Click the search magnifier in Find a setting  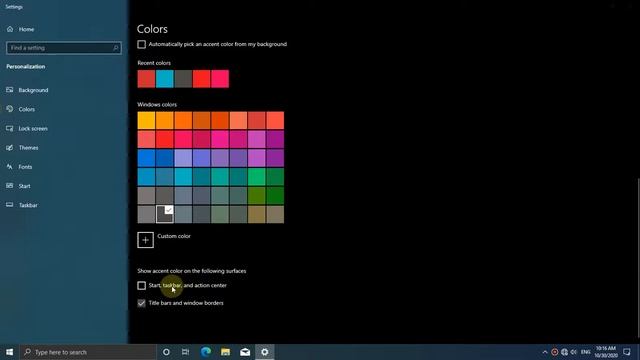tap(116, 48)
